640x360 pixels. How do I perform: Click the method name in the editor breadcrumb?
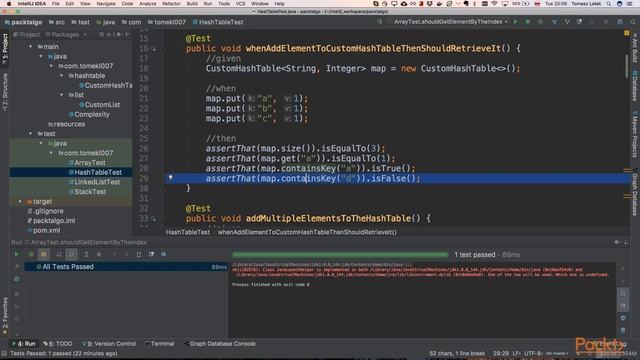(x=307, y=232)
